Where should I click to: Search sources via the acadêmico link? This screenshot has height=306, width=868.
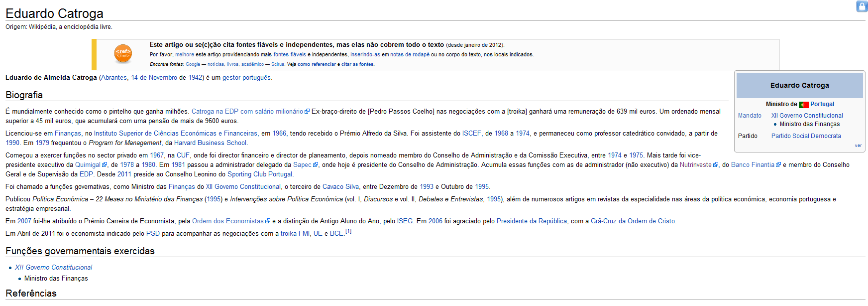252,64
